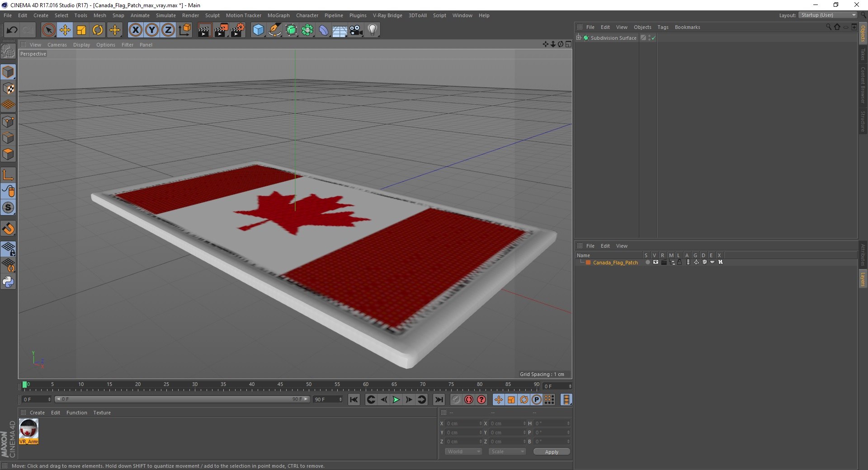This screenshot has height=470, width=868.
Task: Toggle Autokeying button
Action: [469, 399]
